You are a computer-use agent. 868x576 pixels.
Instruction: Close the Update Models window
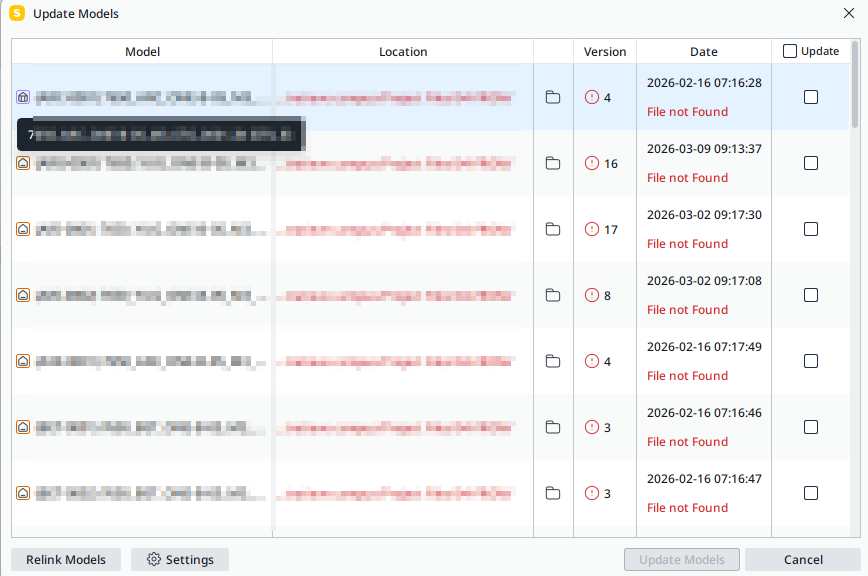pos(849,13)
